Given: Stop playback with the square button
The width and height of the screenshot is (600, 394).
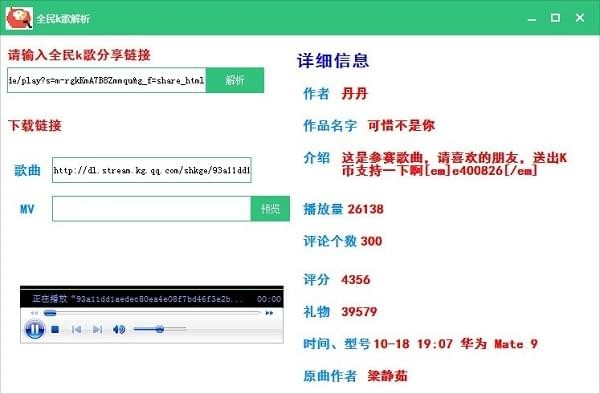Looking at the screenshot, I should coord(55,329).
